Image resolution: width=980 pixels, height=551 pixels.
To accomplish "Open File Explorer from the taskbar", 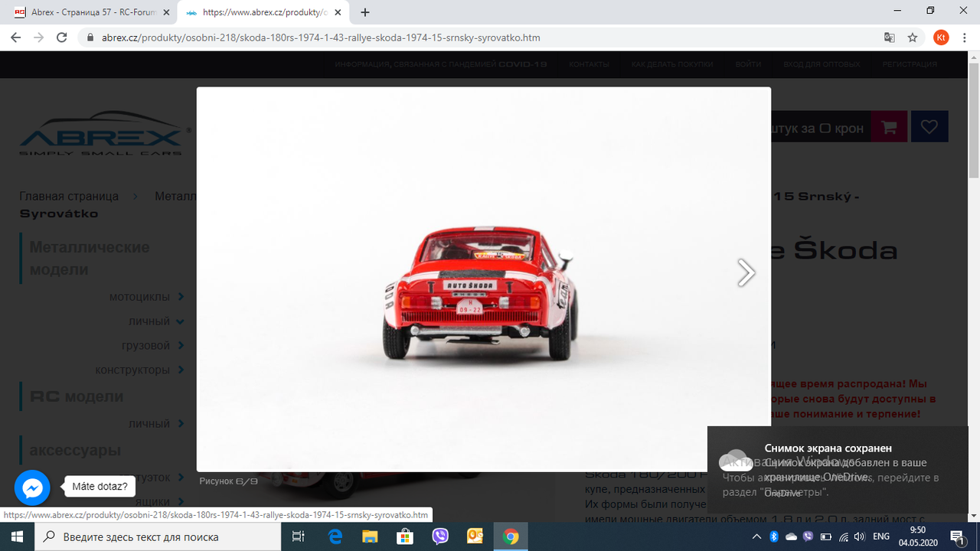I will pos(370,536).
